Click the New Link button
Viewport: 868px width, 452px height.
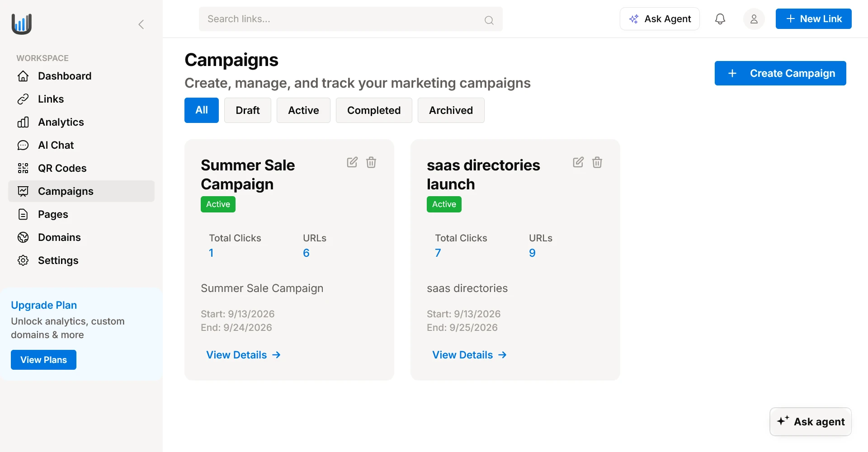point(813,19)
